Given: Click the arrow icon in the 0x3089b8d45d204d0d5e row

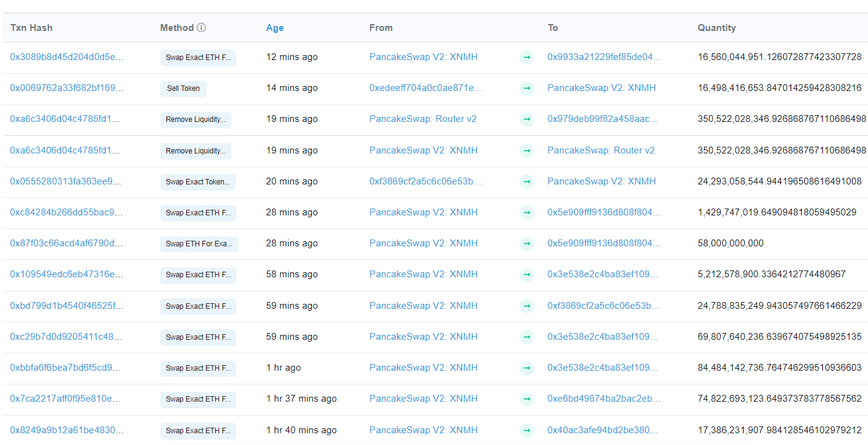Looking at the screenshot, I should coord(526,58).
